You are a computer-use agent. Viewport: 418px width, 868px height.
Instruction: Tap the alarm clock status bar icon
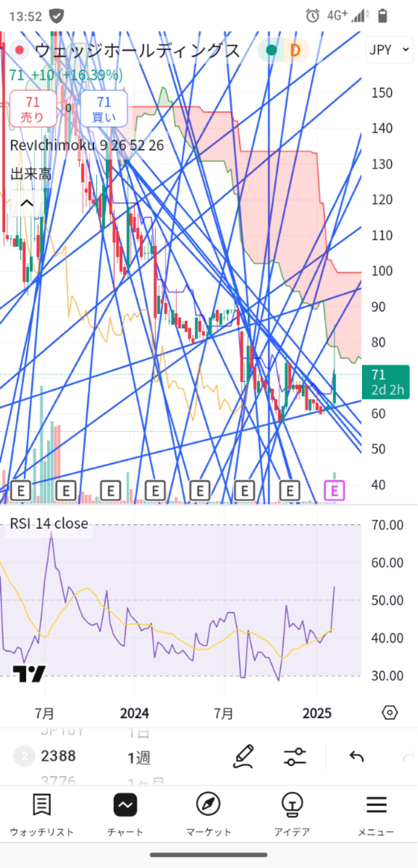(312, 16)
